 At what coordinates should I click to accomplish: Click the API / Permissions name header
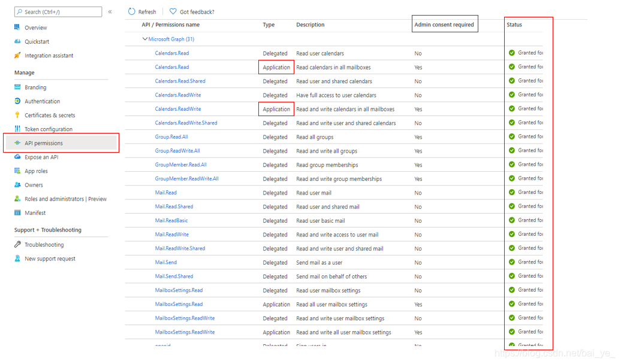point(171,25)
